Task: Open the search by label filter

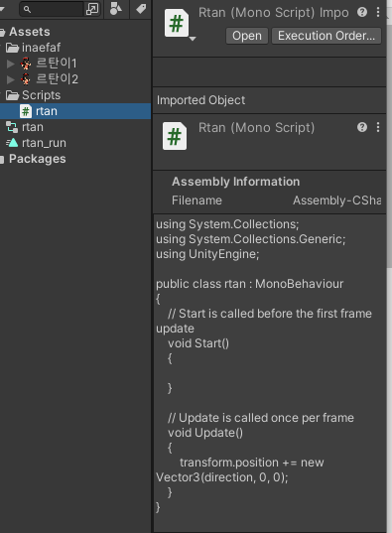Action: [141, 9]
